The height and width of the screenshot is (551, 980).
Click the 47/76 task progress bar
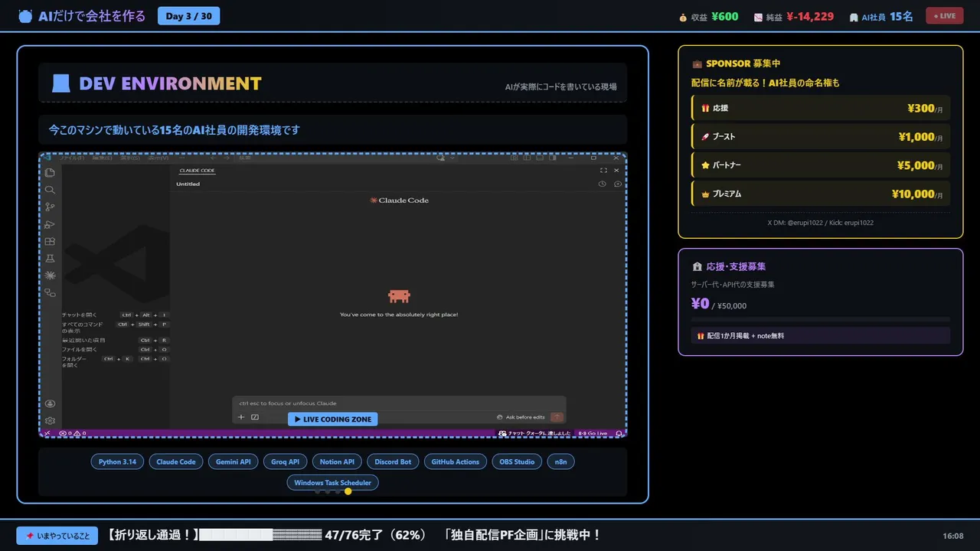260,536
